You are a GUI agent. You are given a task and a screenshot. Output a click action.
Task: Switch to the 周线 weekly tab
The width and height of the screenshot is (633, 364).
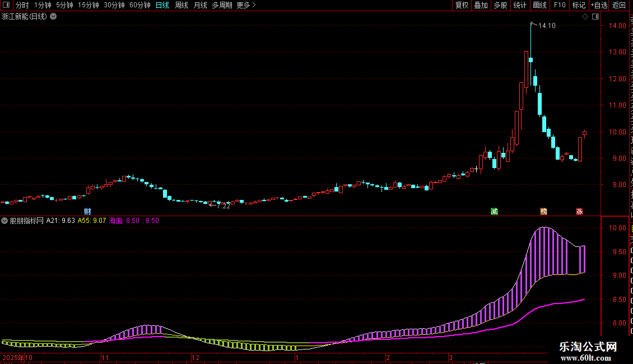(181, 5)
